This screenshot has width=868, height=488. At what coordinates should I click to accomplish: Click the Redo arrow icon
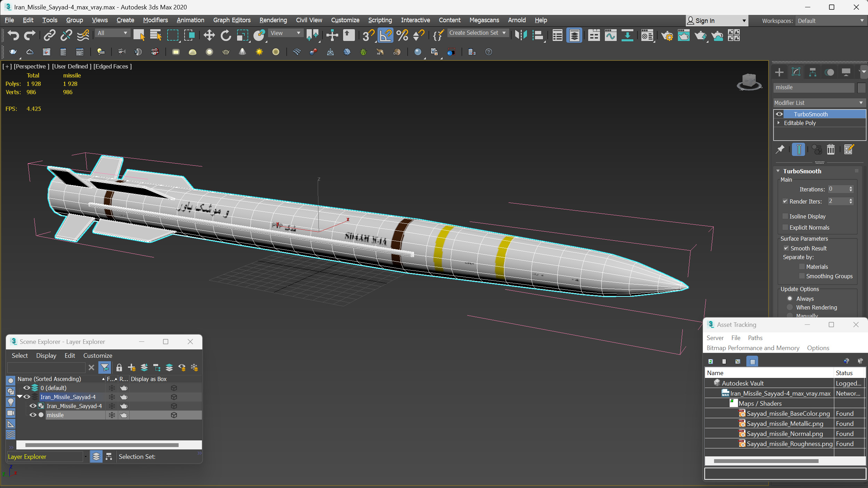[x=30, y=35]
